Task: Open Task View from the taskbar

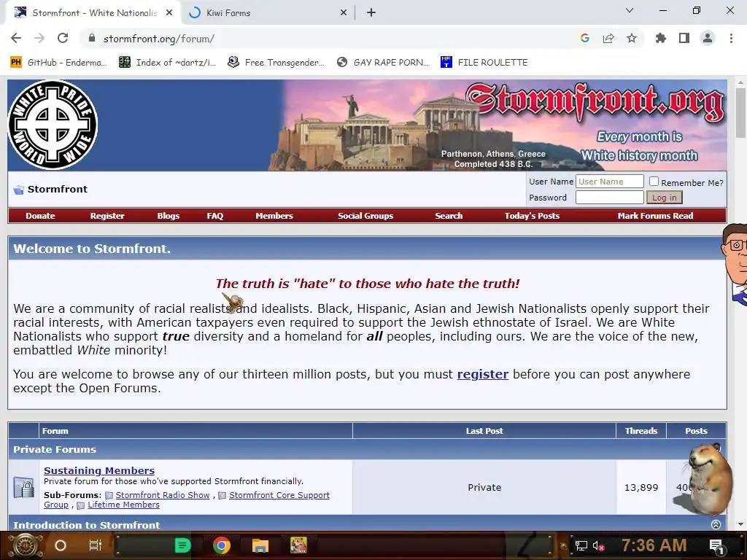Action: click(96, 545)
